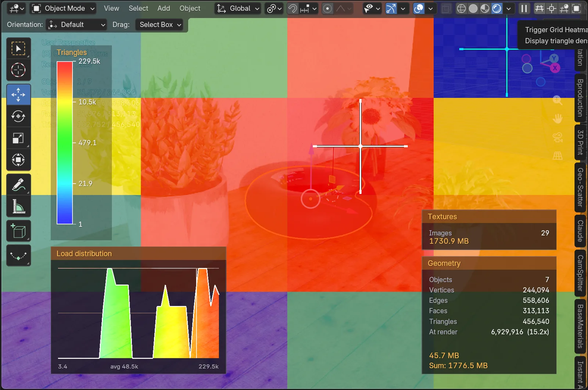Open the transform pivot point dropdown
Image resolution: width=588 pixels, height=390 pixels.
point(275,8)
